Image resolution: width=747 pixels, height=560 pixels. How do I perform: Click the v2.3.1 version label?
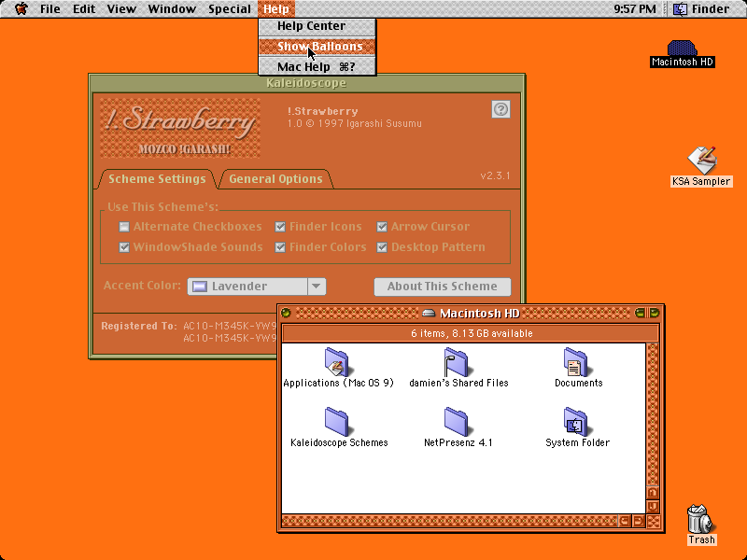(x=495, y=175)
